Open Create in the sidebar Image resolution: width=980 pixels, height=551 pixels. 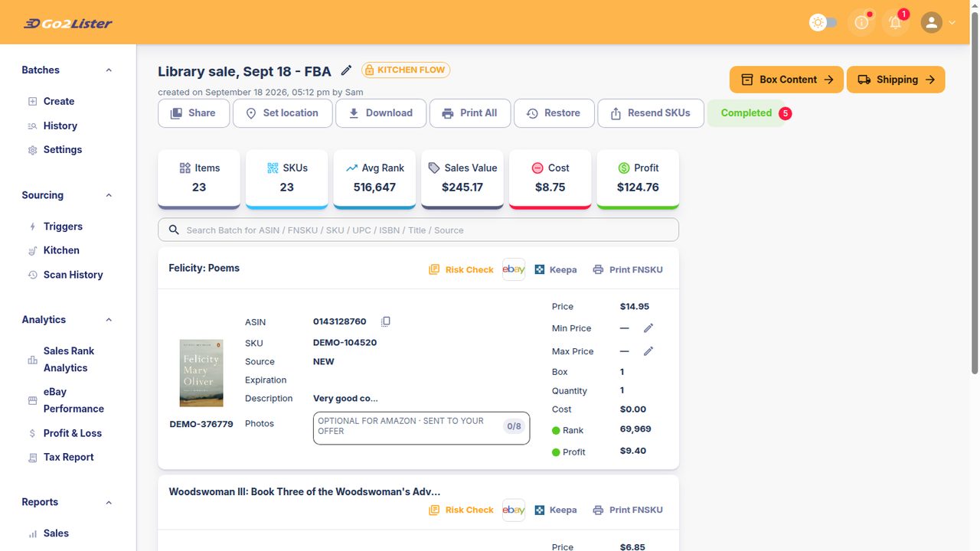click(59, 101)
